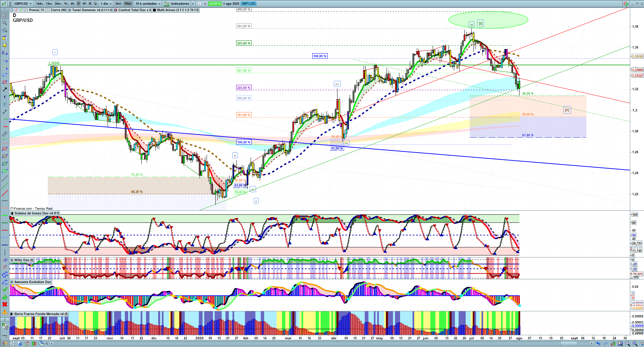Screen dimensions: 644x347
Task: Select the magnifier zoom tool
Action: pyautogui.click(x=5, y=23)
